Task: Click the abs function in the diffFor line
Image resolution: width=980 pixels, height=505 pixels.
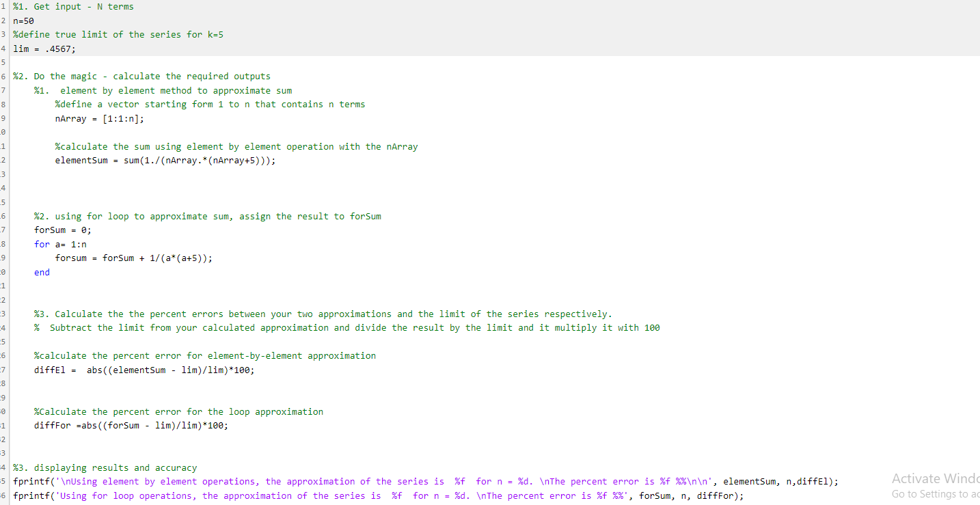Action: click(x=89, y=425)
